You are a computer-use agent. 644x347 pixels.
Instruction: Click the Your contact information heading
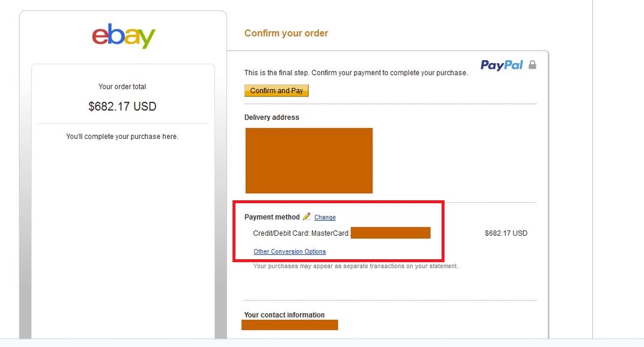pyautogui.click(x=284, y=315)
